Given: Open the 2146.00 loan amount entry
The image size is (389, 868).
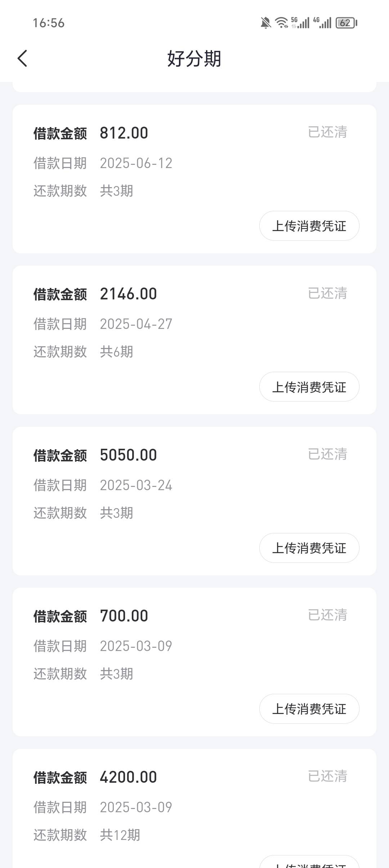Looking at the screenshot, I should click(x=128, y=294).
